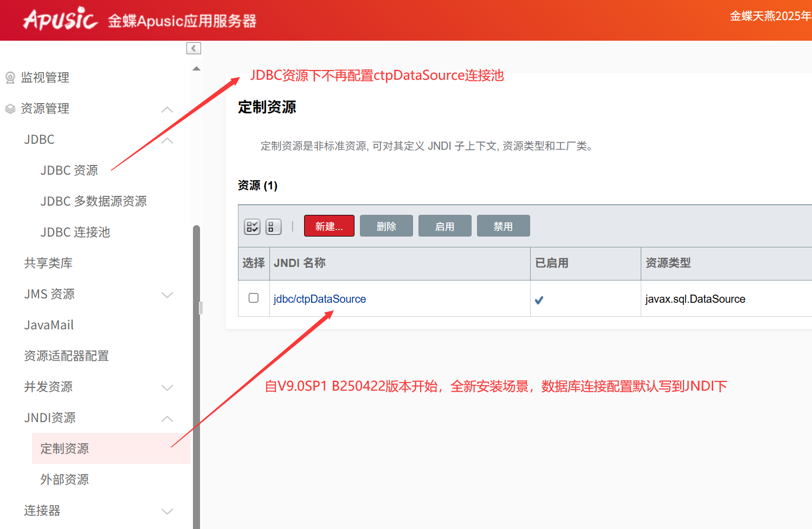Click the Apusic logo in header
This screenshot has width=812, height=529.
pyautogui.click(x=60, y=20)
